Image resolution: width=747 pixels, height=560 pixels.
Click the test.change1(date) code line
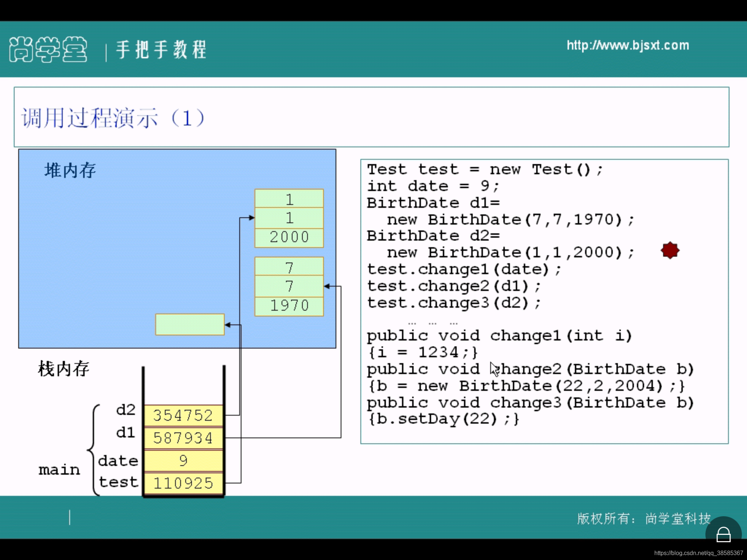464,269
